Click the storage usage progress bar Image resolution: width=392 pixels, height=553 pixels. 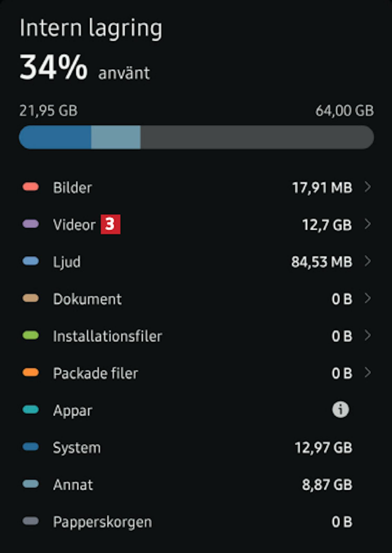pyautogui.click(x=196, y=137)
